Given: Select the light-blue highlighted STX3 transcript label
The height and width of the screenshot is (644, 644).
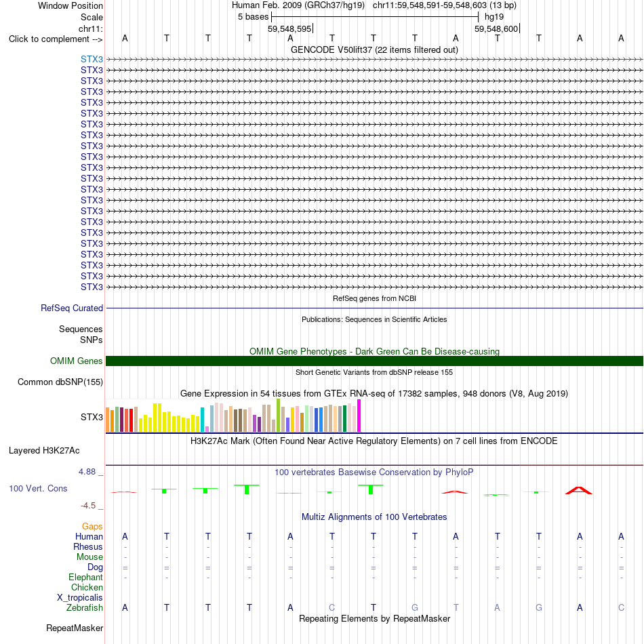Looking at the screenshot, I should click(92, 59).
